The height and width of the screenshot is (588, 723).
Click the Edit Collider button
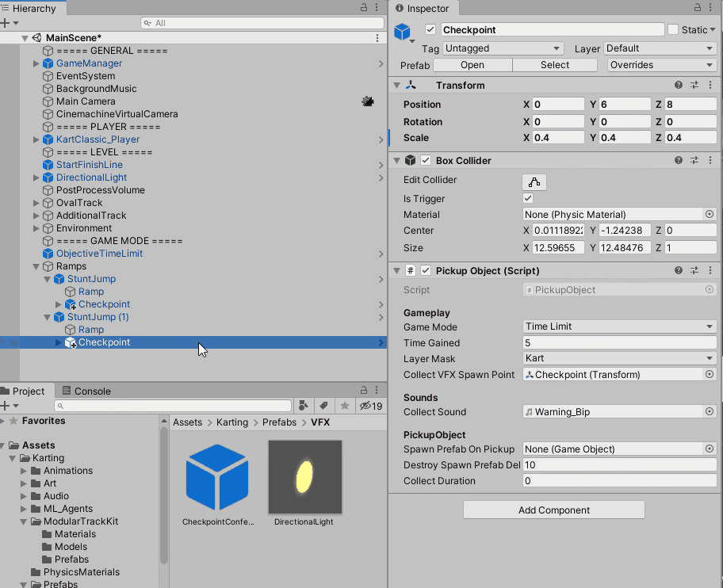(534, 182)
